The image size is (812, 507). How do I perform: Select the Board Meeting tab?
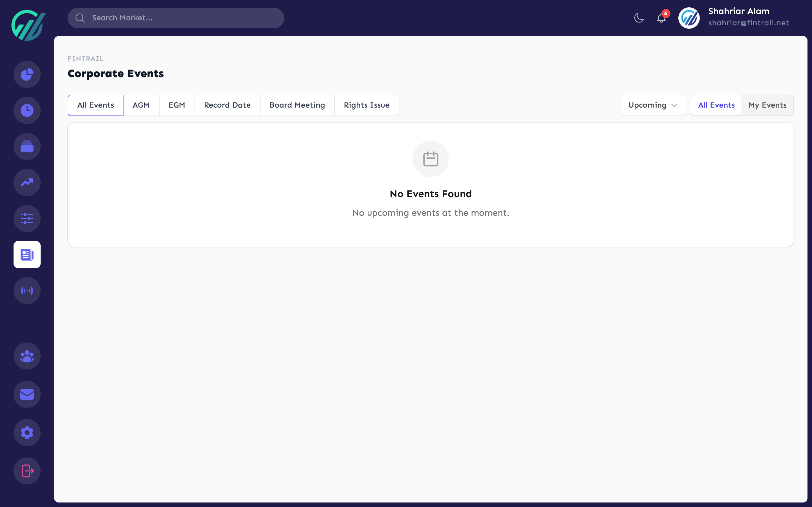(x=297, y=105)
